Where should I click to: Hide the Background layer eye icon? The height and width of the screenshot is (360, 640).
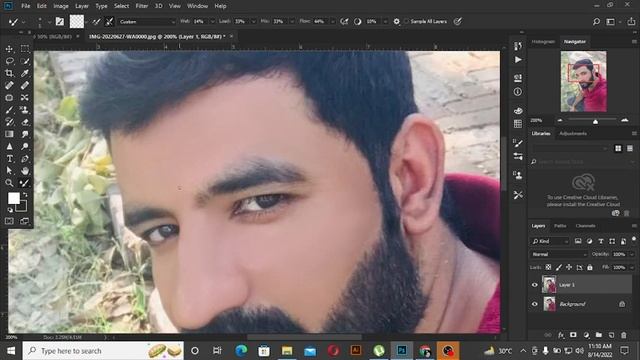pyautogui.click(x=535, y=304)
